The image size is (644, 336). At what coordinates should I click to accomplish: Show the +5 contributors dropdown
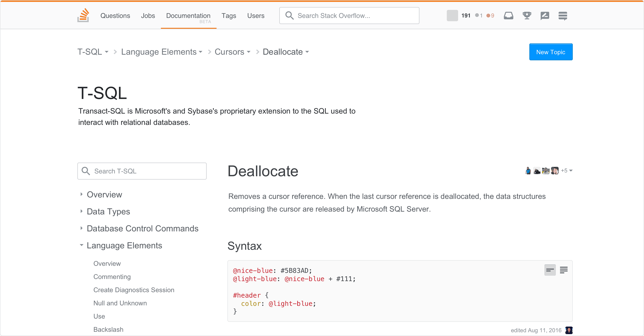(565, 171)
